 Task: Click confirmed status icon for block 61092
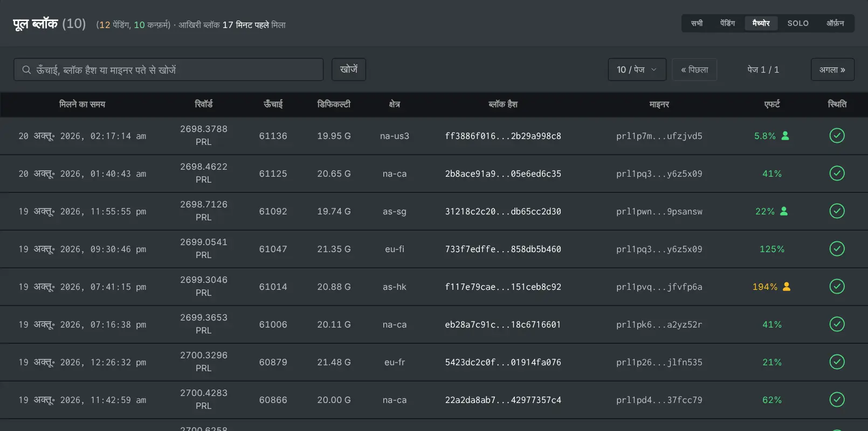tap(837, 211)
